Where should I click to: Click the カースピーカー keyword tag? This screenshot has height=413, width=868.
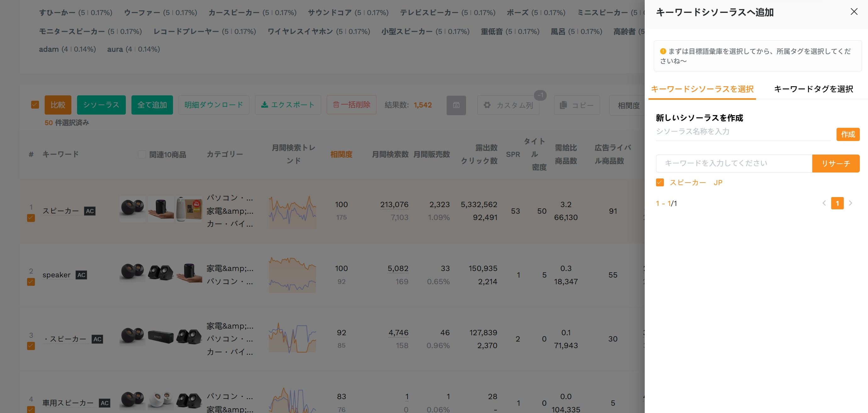234,13
